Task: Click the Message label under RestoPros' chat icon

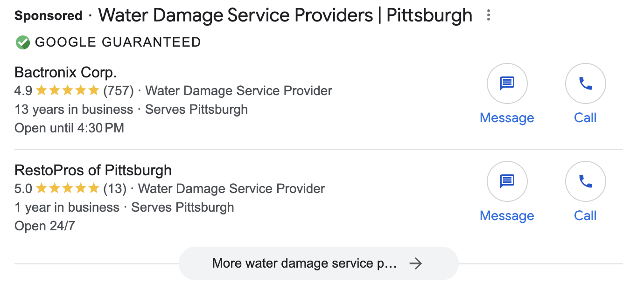Action: point(507,215)
